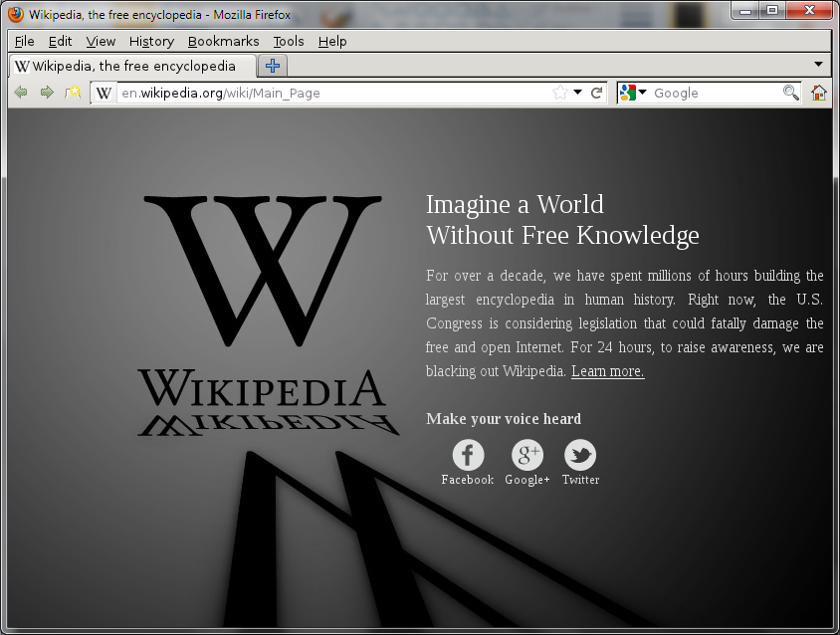Click the Wikipedia site identity icon
Screen dimensions: 840x635
pyautogui.click(x=104, y=94)
